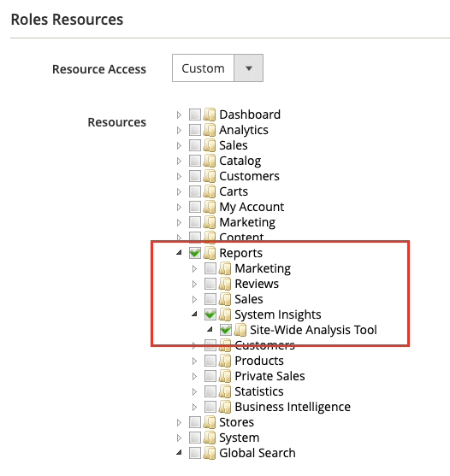Uncheck the Reports checkbox

(x=195, y=253)
